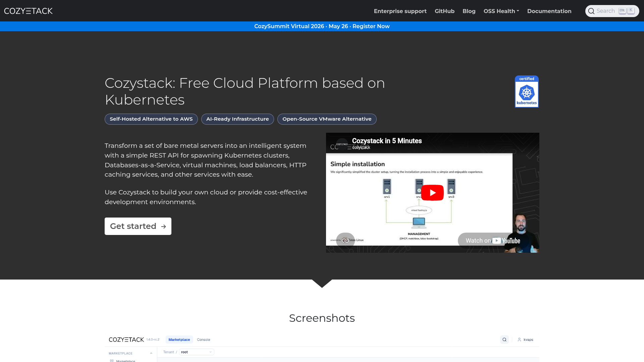Open the Blog page
The height and width of the screenshot is (362, 644).
pos(469,11)
